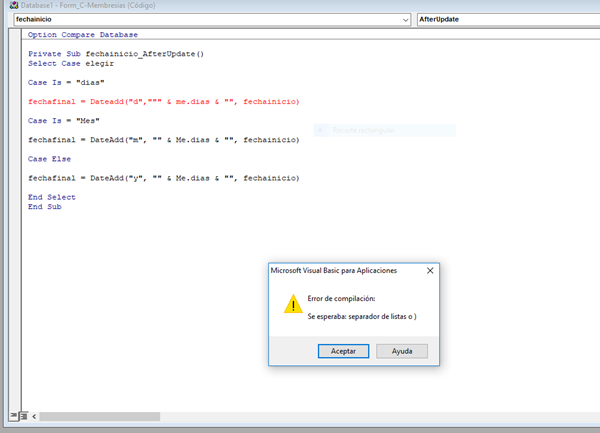The image size is (600, 433).
Task: Click the 'Case Is = "dias"' line
Action: pyautogui.click(x=66, y=83)
